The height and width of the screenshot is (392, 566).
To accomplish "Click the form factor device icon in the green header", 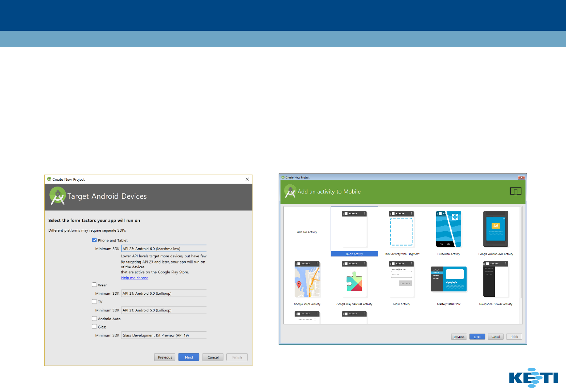I will click(516, 191).
